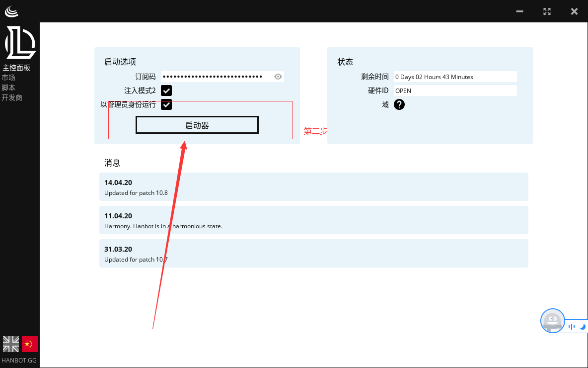Select the 31.03.20 news message
Viewport: 588px width, 368px height.
coord(313,254)
